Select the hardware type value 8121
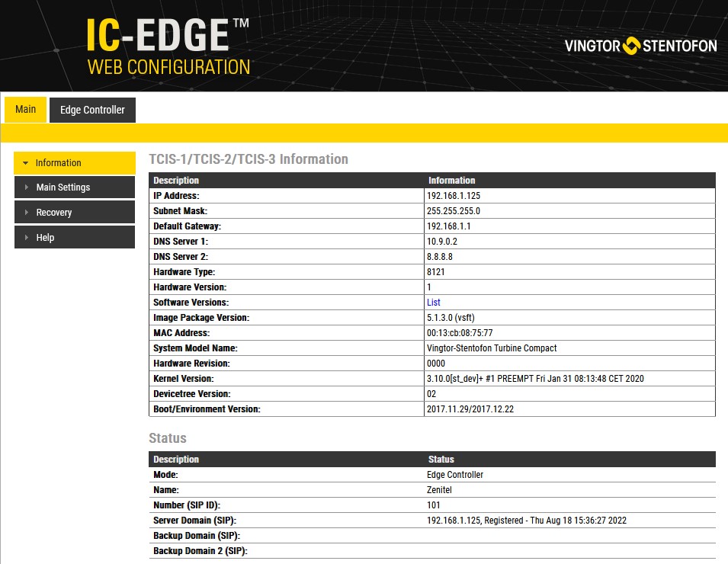 coord(435,272)
